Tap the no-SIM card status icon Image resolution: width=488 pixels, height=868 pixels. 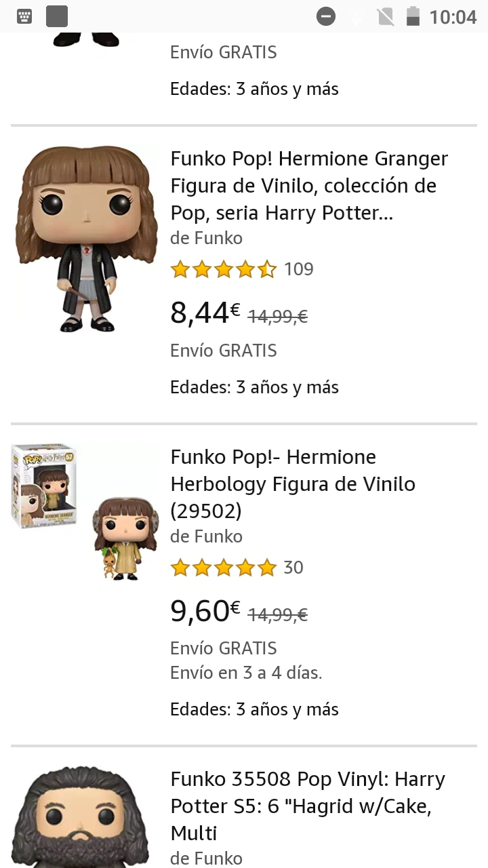coord(386,16)
